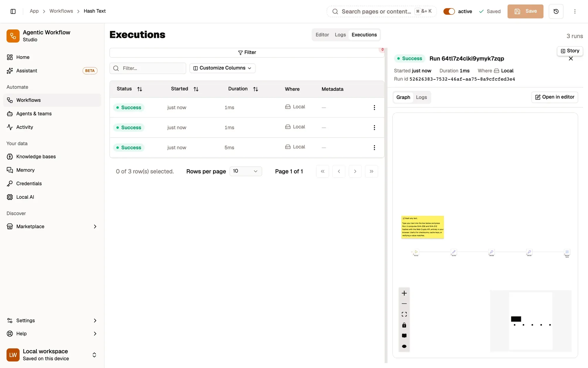
Task: Open the version history icon
Action: (x=556, y=11)
